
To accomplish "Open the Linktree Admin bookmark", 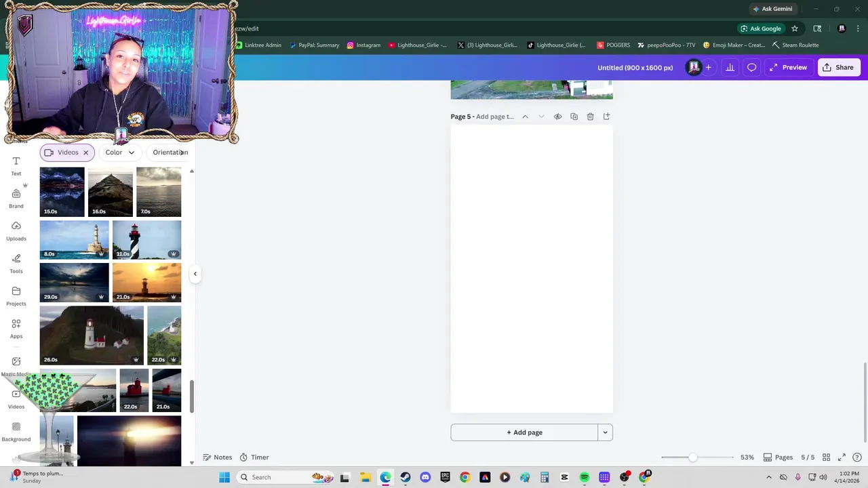I will coord(258,45).
